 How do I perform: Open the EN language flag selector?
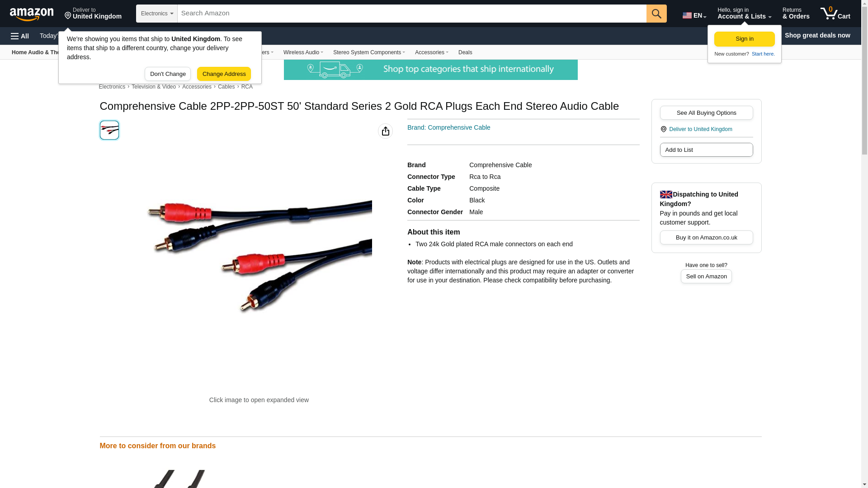(x=694, y=15)
